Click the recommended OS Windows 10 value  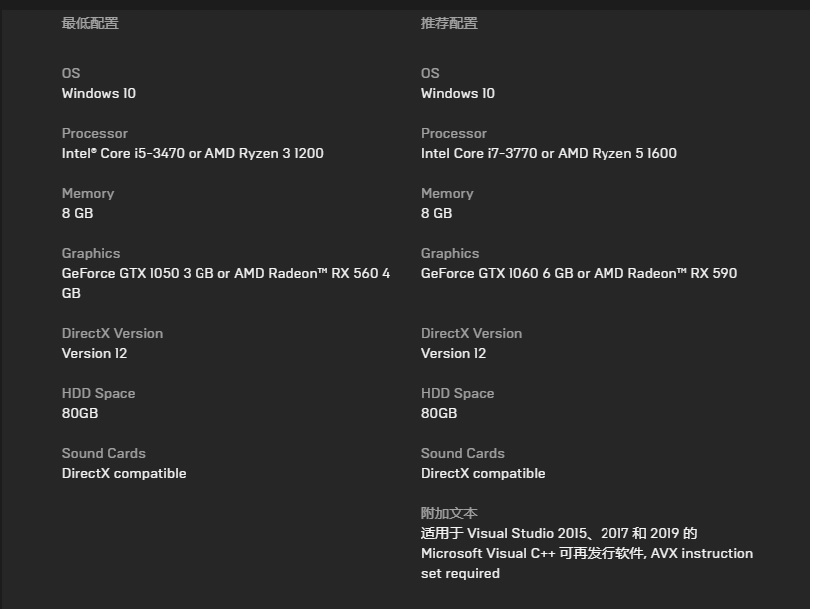pos(458,94)
